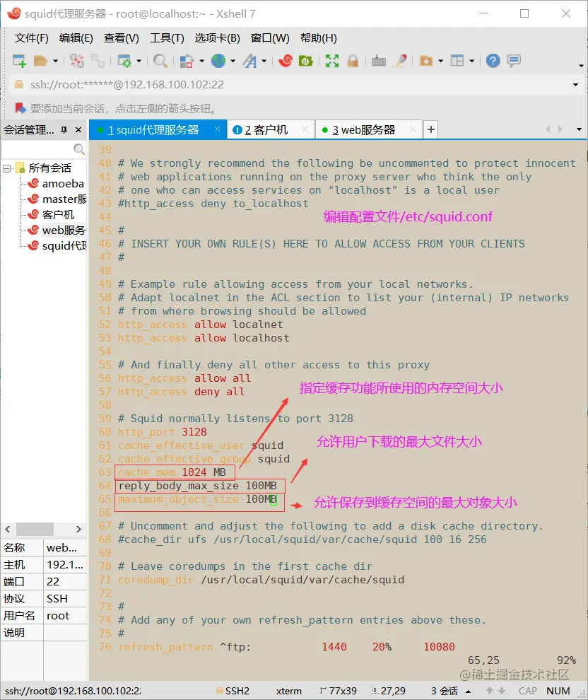Click the Reconnect toolbar icon
The height and width of the screenshot is (700, 588).
(x=98, y=61)
